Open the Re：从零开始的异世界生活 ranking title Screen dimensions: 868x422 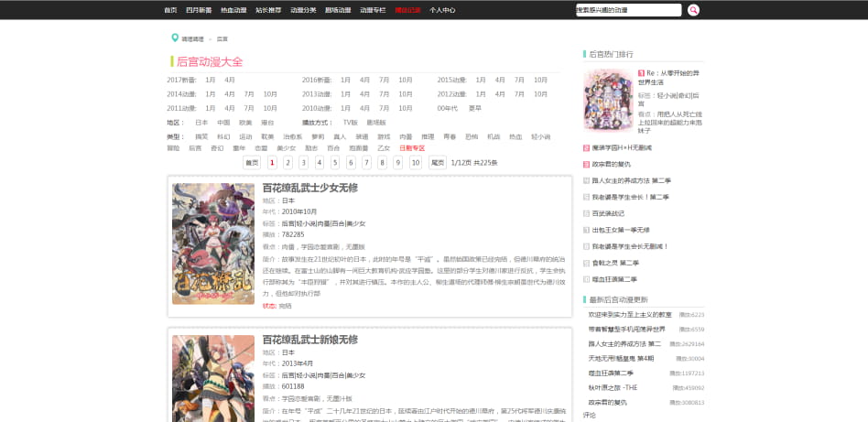click(x=668, y=78)
